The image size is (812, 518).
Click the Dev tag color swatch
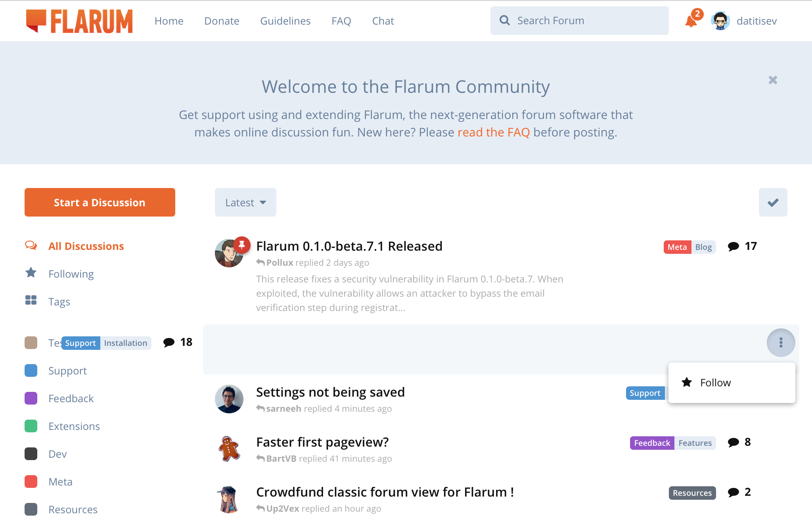[x=31, y=454]
